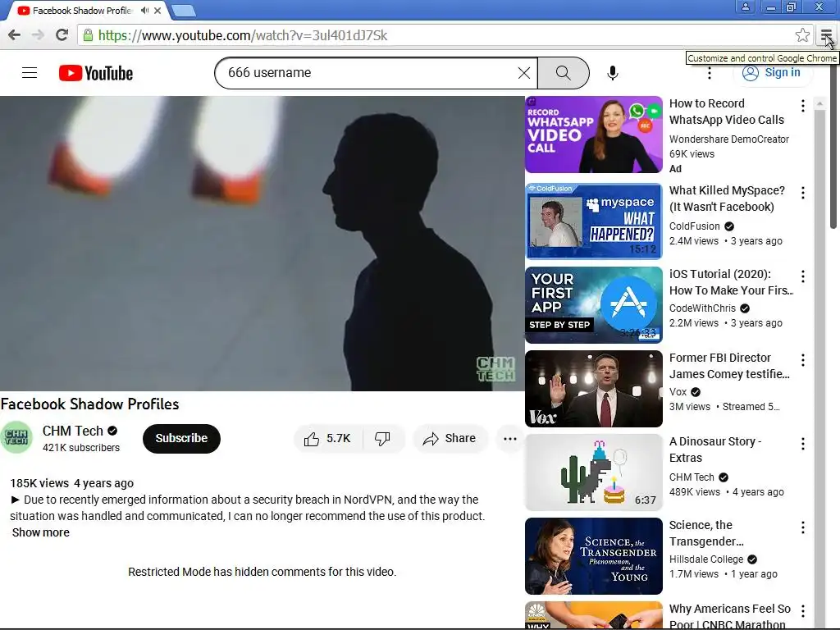Mute the tab via speaker icon

click(144, 10)
